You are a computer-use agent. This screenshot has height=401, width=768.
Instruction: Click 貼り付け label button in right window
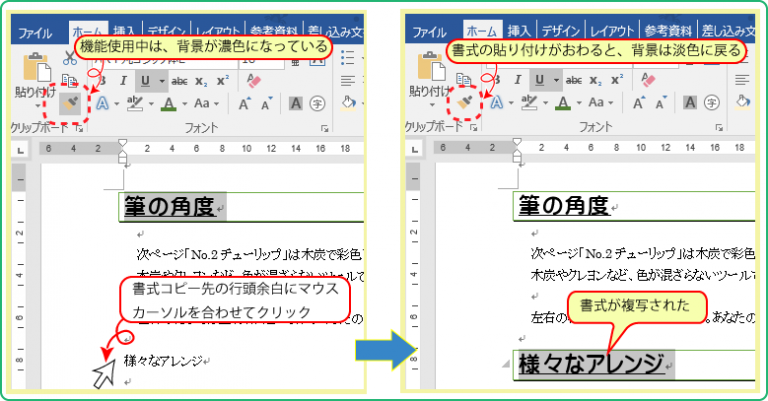tap(429, 91)
